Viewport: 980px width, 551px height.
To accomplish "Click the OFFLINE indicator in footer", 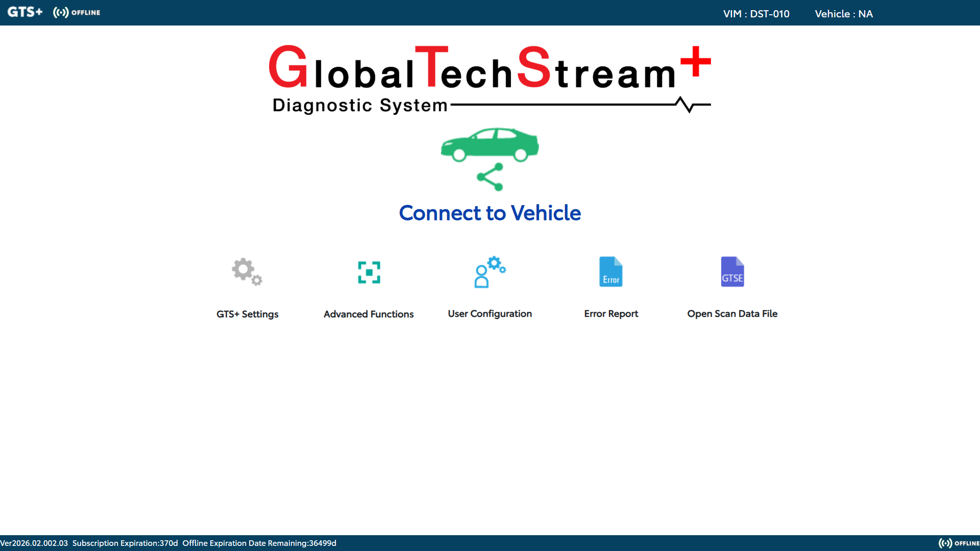I will [959, 543].
